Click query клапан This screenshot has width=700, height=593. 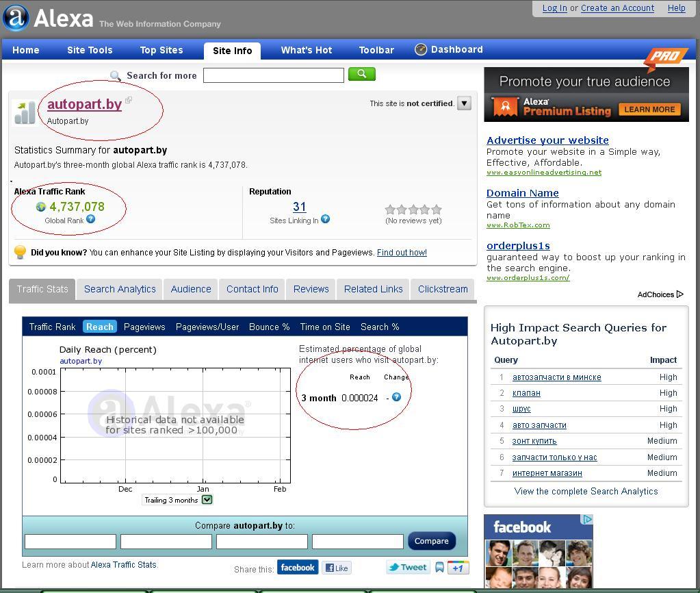tap(526, 393)
